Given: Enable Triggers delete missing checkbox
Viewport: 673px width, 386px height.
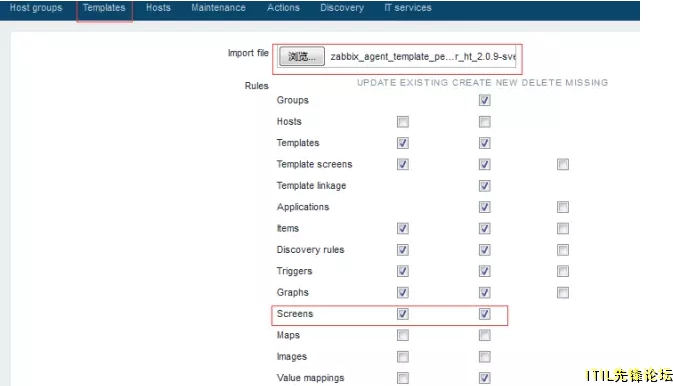Looking at the screenshot, I should click(563, 271).
